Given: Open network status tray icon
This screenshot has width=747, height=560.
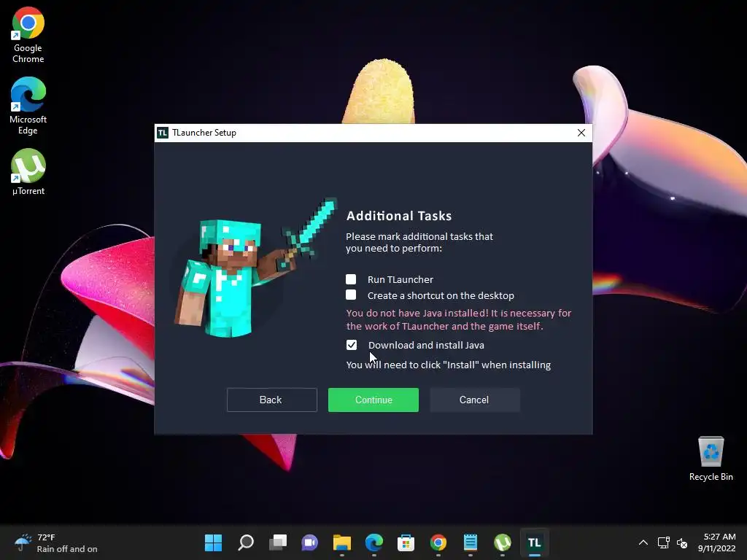Looking at the screenshot, I should pos(663,542).
